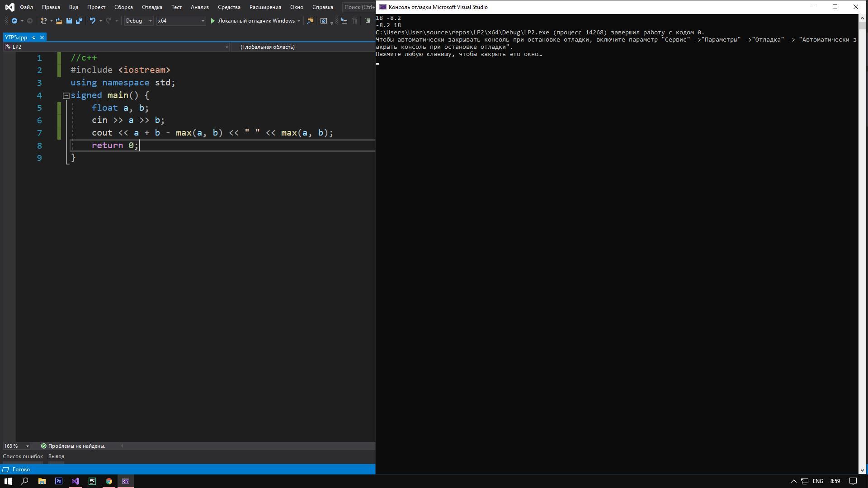
Task: Open the Отладка menu
Action: point(152,7)
